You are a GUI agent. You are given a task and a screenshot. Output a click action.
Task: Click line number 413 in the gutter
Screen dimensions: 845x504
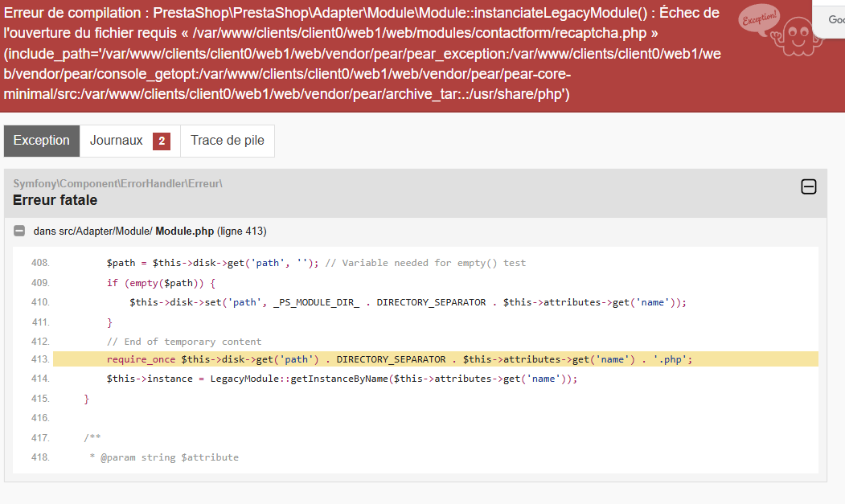pos(40,359)
